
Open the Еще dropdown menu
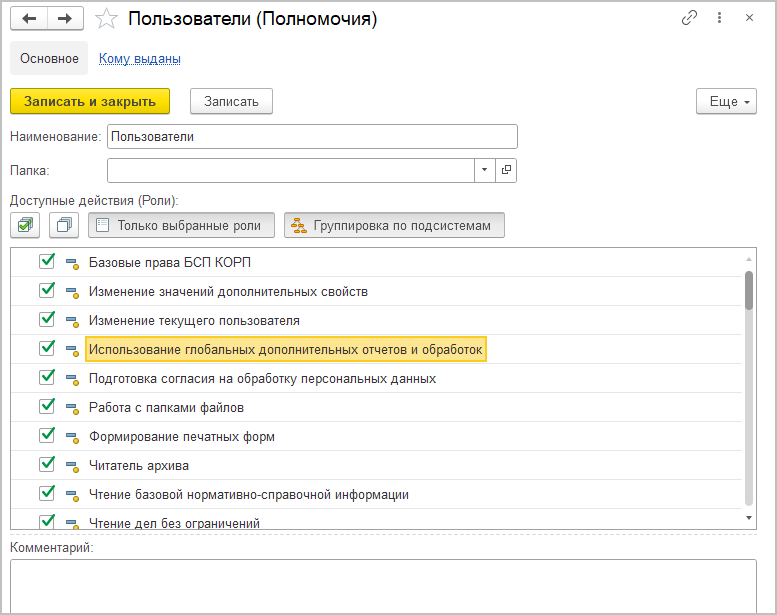(726, 101)
